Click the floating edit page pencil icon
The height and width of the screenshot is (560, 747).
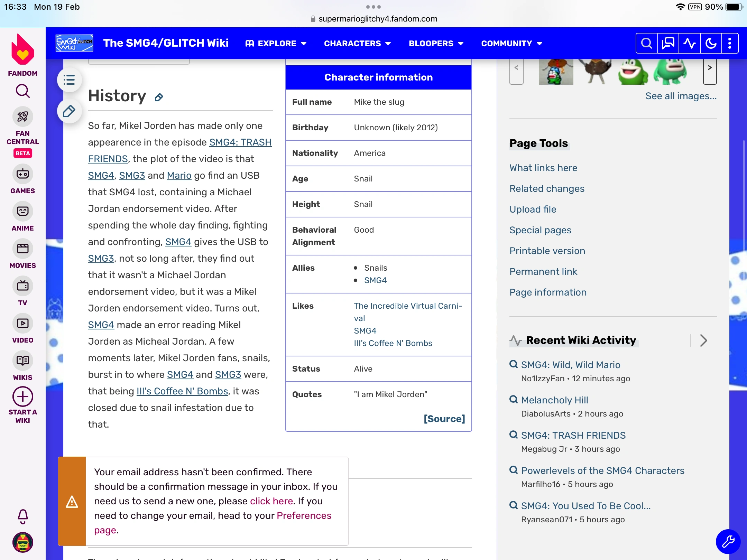[69, 111]
